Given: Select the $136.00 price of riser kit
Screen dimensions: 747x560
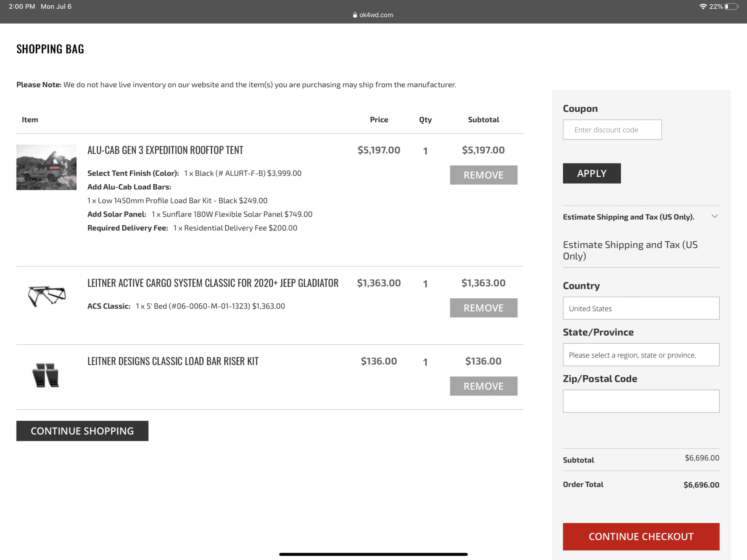Looking at the screenshot, I should pyautogui.click(x=379, y=361).
